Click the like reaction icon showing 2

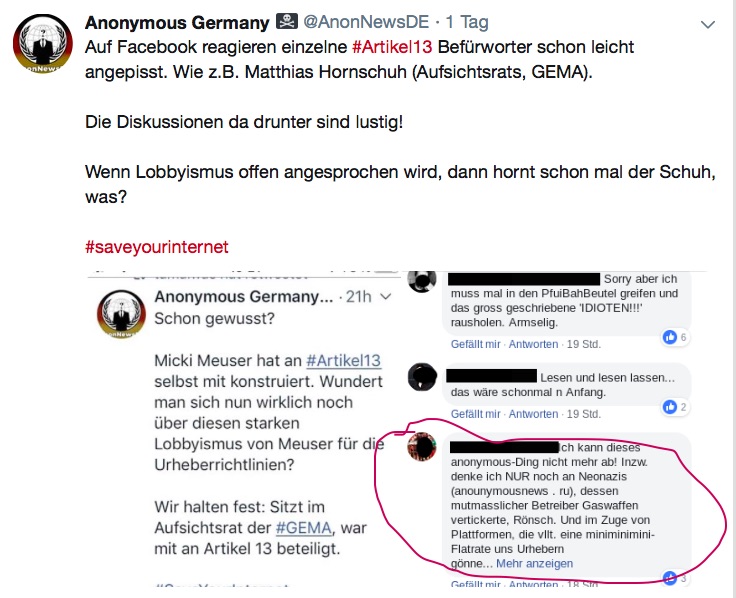(669, 407)
